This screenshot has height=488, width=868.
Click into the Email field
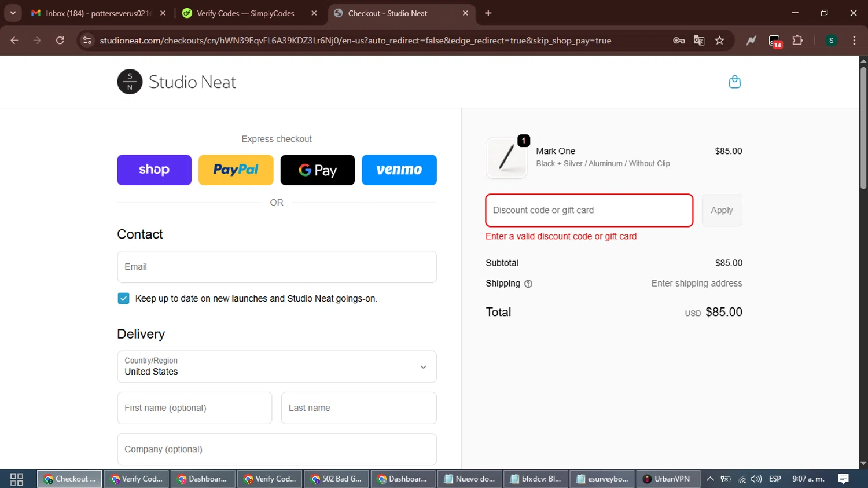pyautogui.click(x=277, y=267)
